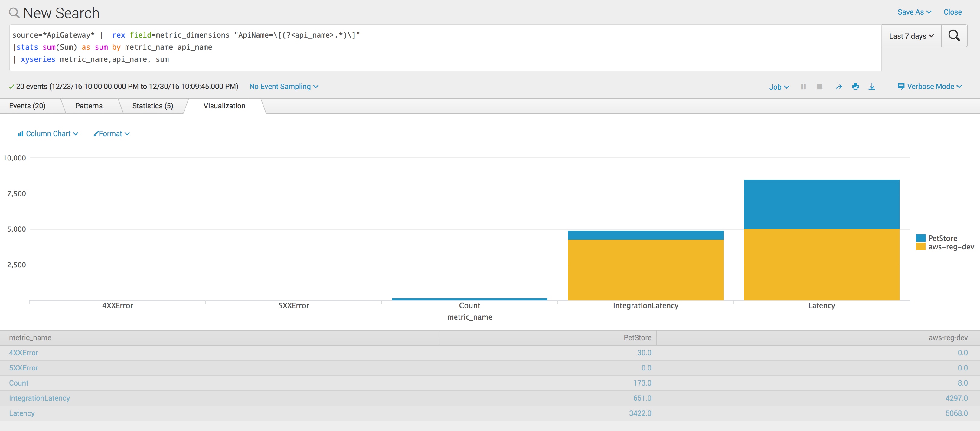Print the search results
The width and height of the screenshot is (980, 431).
pos(855,87)
